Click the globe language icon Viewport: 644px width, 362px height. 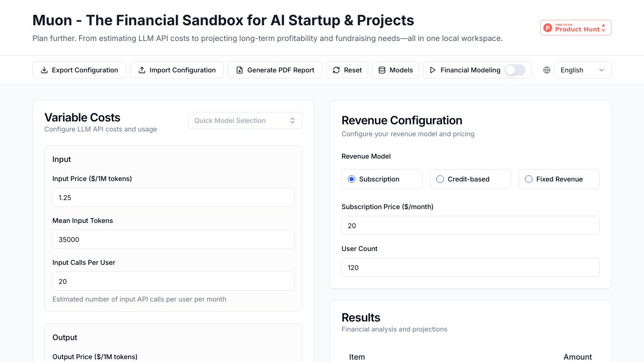547,70
